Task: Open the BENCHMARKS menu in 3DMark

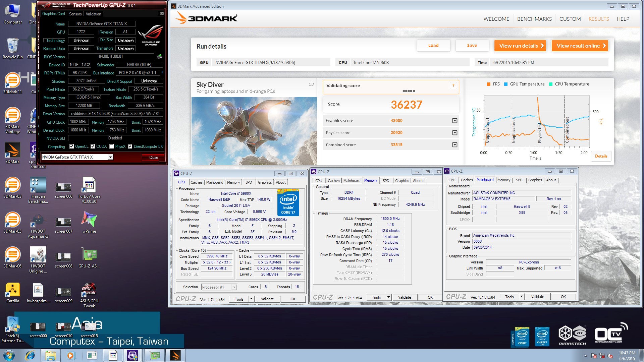Action: click(x=534, y=19)
